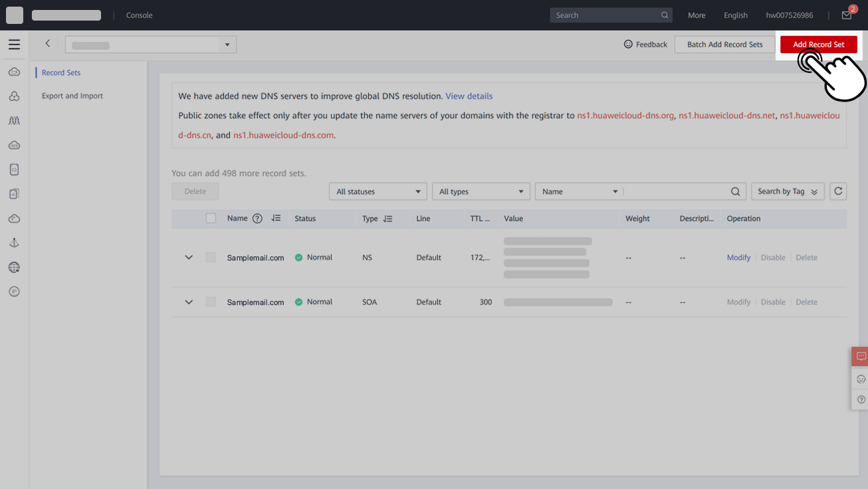Open the More menu in the top bar
Image resolution: width=868 pixels, height=489 pixels.
tap(696, 15)
